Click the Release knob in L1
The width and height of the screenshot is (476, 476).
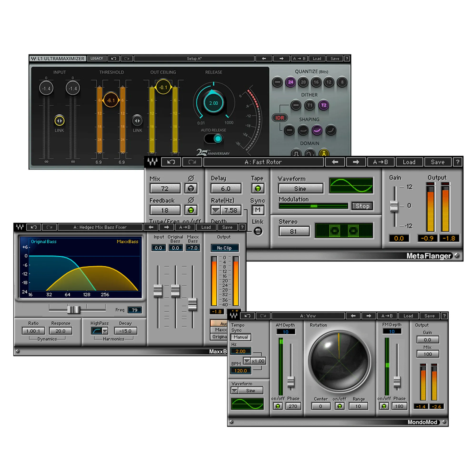[214, 103]
